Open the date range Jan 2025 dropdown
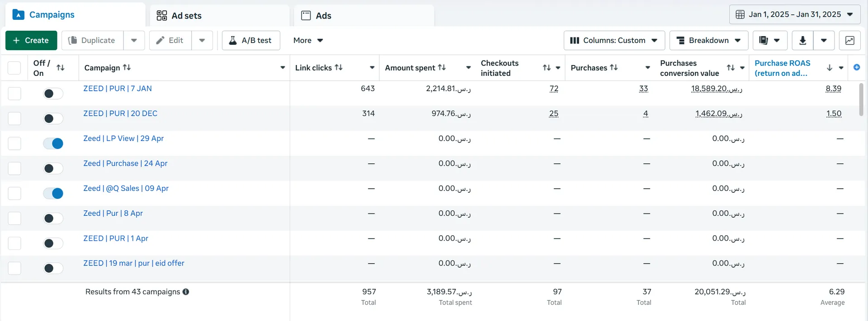The height and width of the screenshot is (321, 868). (x=795, y=14)
